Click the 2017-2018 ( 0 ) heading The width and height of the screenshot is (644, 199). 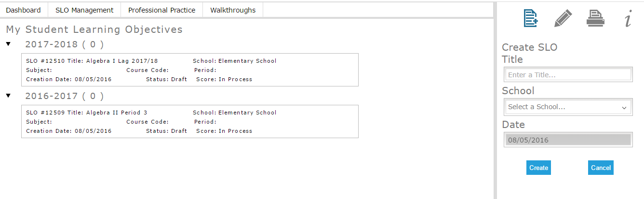coord(64,44)
